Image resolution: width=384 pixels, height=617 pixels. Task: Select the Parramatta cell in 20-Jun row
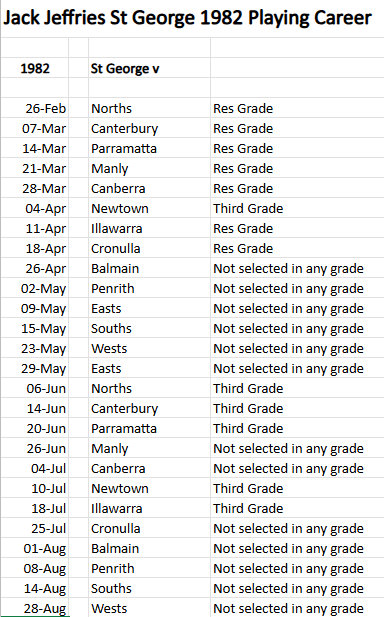click(150, 429)
